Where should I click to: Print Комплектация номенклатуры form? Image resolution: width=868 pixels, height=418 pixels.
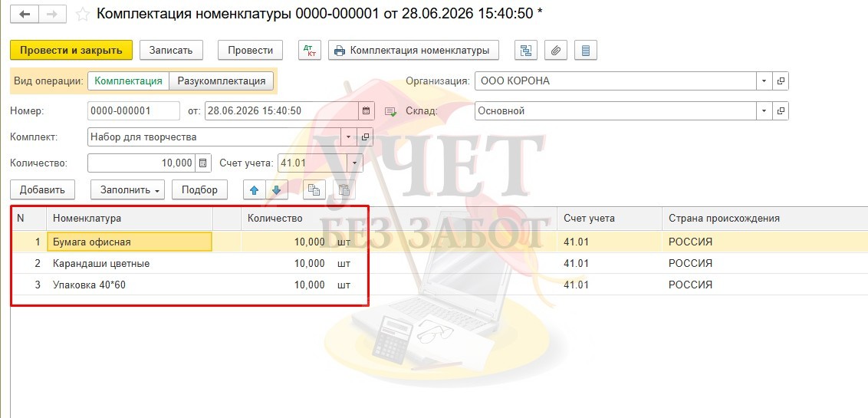tap(413, 51)
